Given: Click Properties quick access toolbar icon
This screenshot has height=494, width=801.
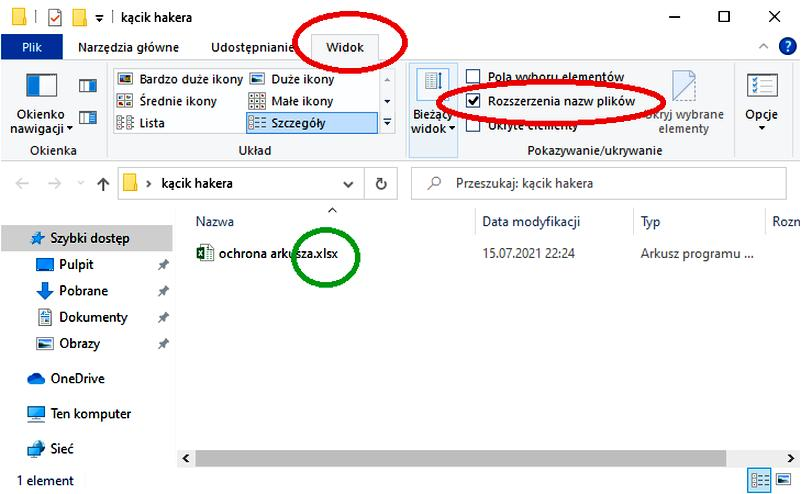Looking at the screenshot, I should point(55,17).
